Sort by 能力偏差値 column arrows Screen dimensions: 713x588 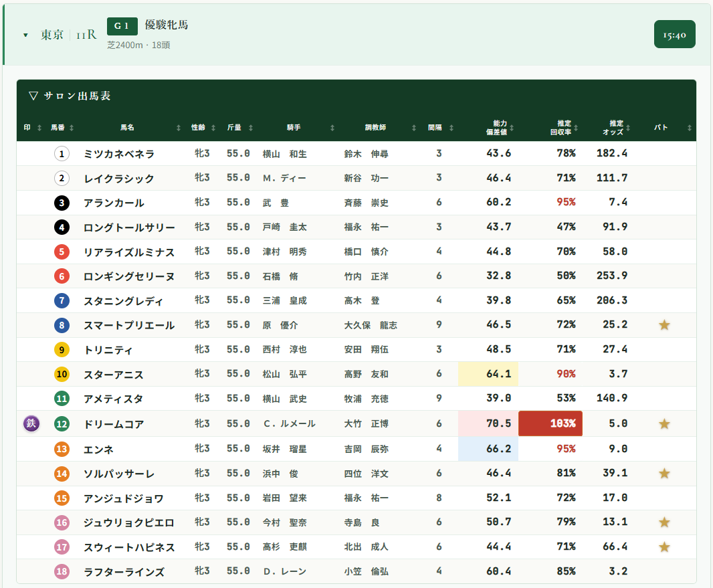point(512,128)
